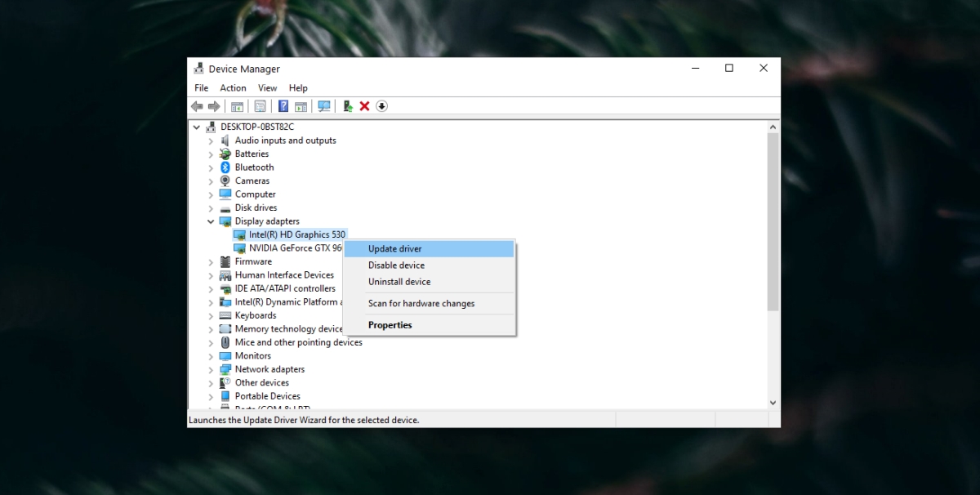980x495 pixels.
Task: Select the Mice and other pointing devices label
Action: coord(299,342)
